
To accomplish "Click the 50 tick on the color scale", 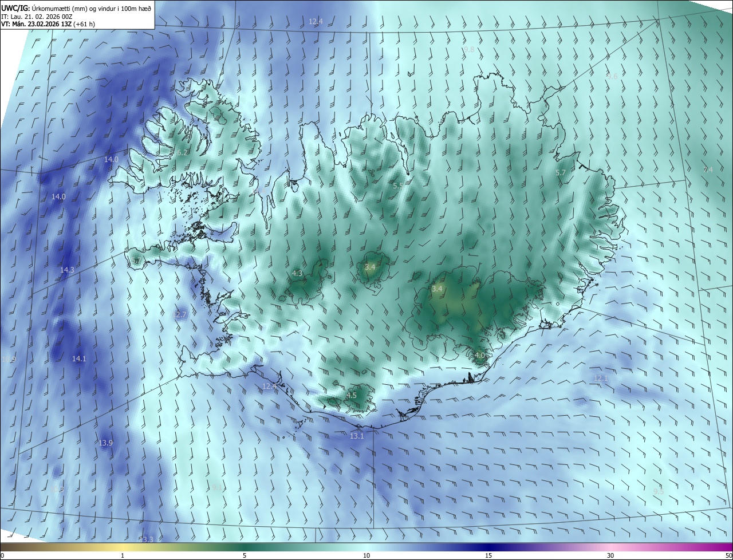I will (x=728, y=555).
